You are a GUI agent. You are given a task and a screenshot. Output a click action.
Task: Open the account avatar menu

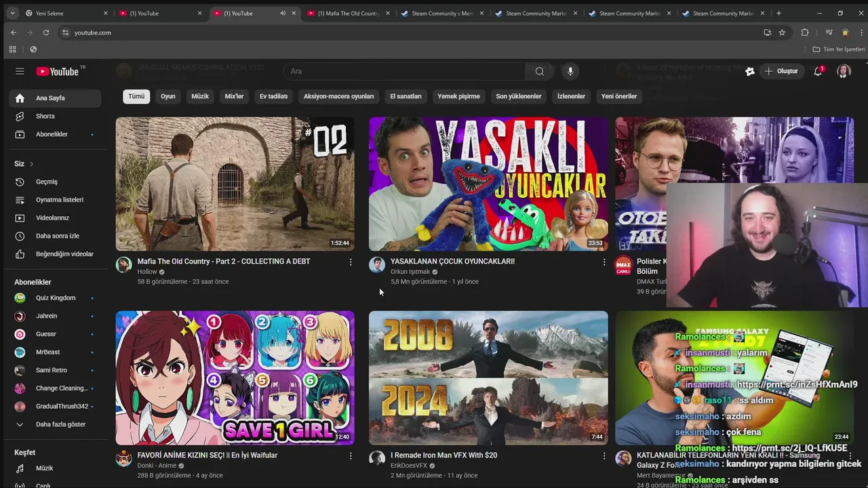click(x=844, y=71)
